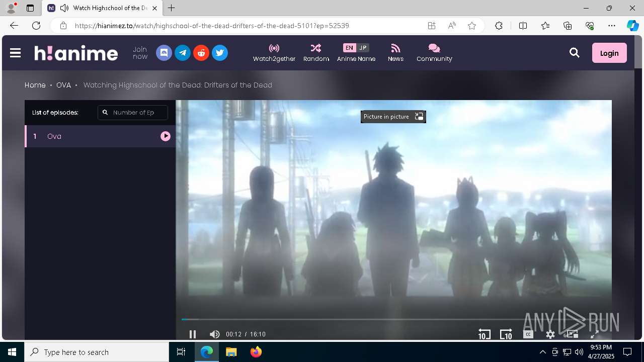The width and height of the screenshot is (644, 362).
Task: Click the address bar URL
Action: tap(212, 26)
